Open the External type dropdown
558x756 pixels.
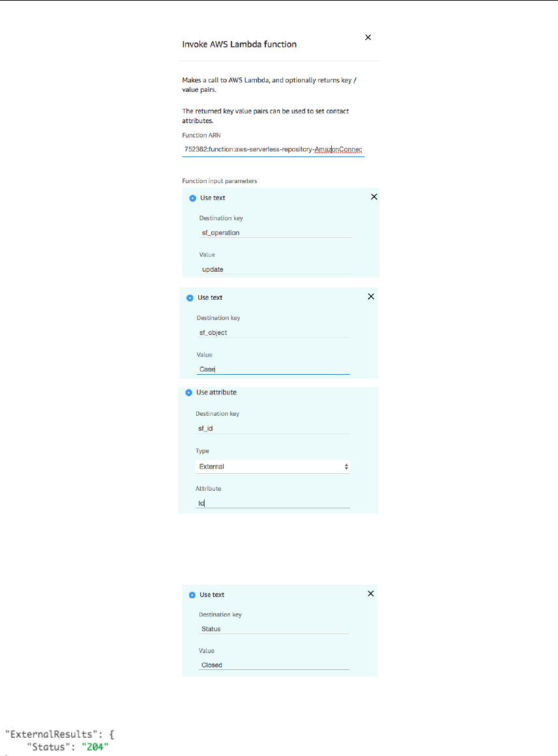272,467
